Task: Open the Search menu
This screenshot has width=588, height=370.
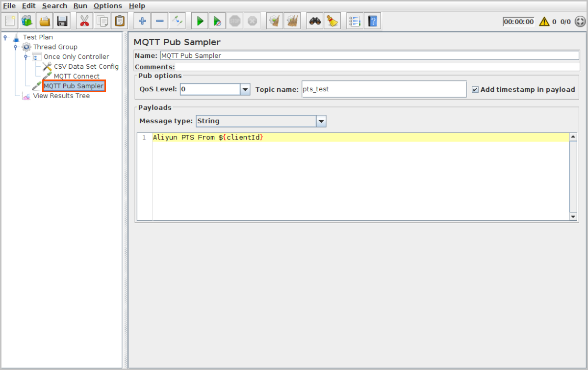Action: 54,6
